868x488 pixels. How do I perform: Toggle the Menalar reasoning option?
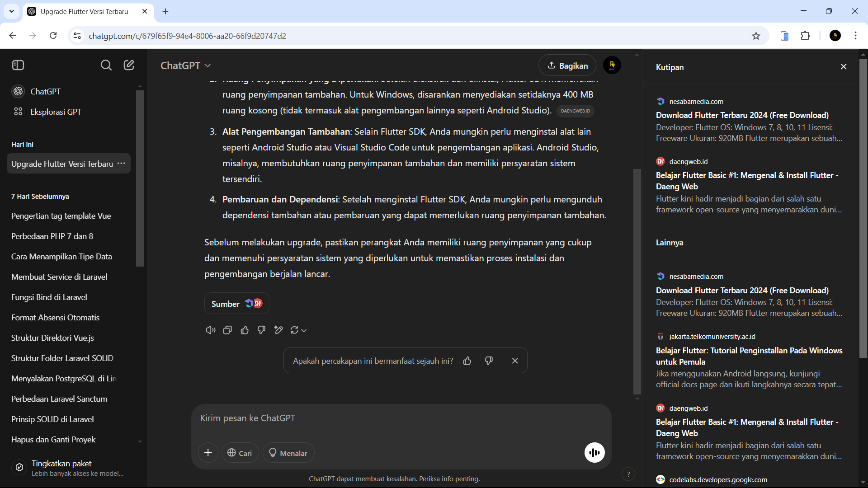point(288,453)
